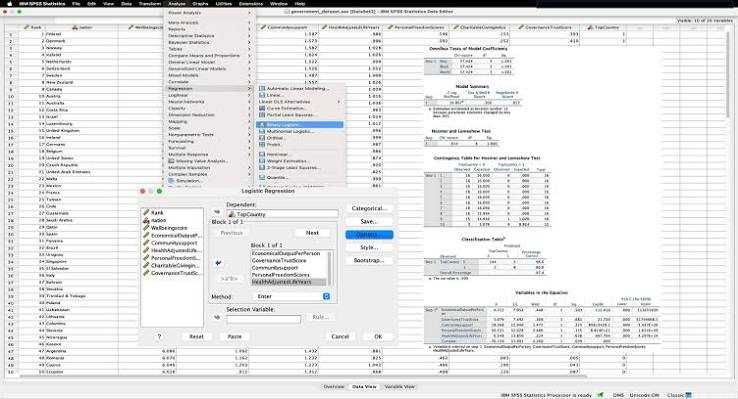Click arrow to move variable into Dependent

pos(217,212)
